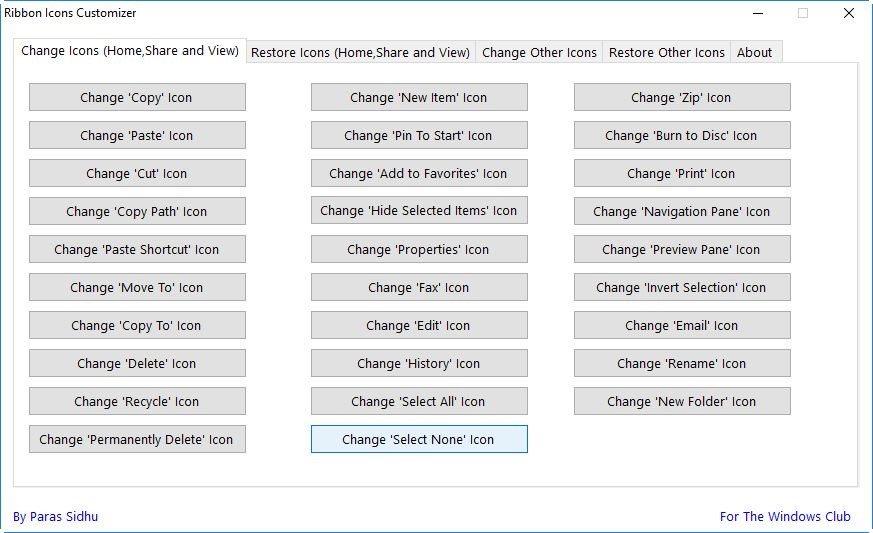Click Change 'New Item' Icon button
The width and height of the screenshot is (873, 533).
pos(419,97)
